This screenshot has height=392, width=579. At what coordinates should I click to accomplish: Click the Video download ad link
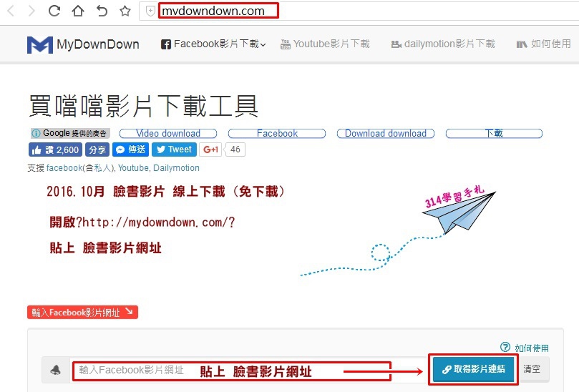point(168,133)
